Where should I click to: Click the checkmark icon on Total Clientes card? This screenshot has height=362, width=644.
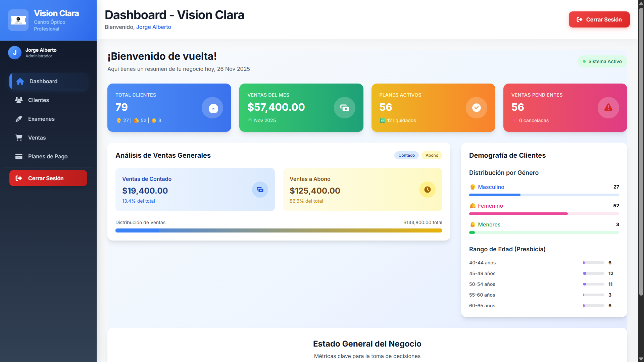212,108
